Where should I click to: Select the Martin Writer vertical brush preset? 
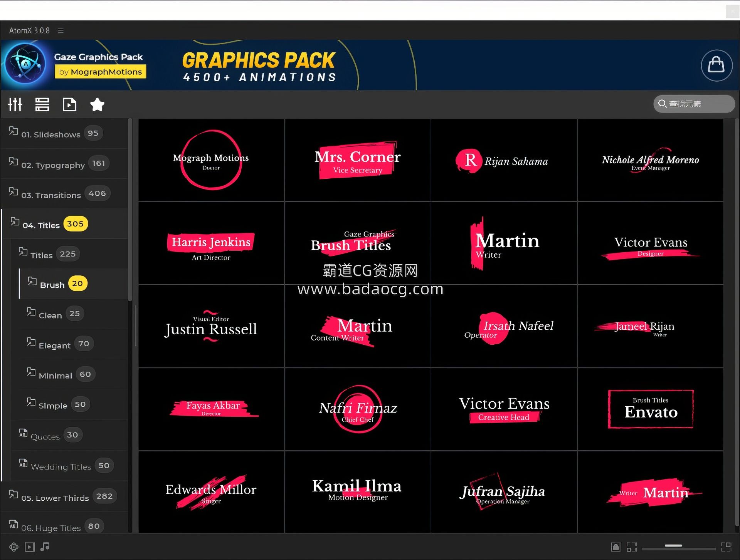pos(504,243)
